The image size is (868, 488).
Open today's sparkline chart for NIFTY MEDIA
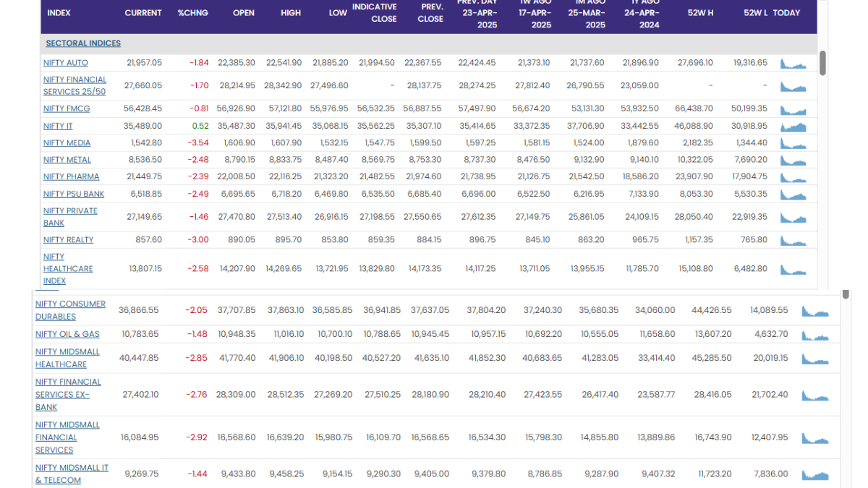(x=793, y=143)
